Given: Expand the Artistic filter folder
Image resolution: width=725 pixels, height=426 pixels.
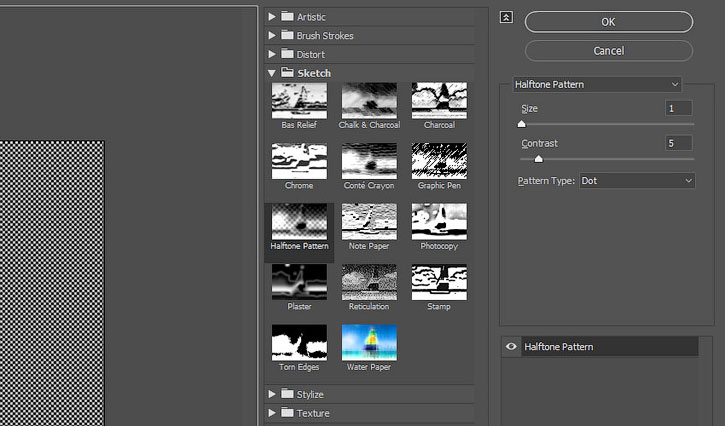Looking at the screenshot, I should [x=271, y=17].
